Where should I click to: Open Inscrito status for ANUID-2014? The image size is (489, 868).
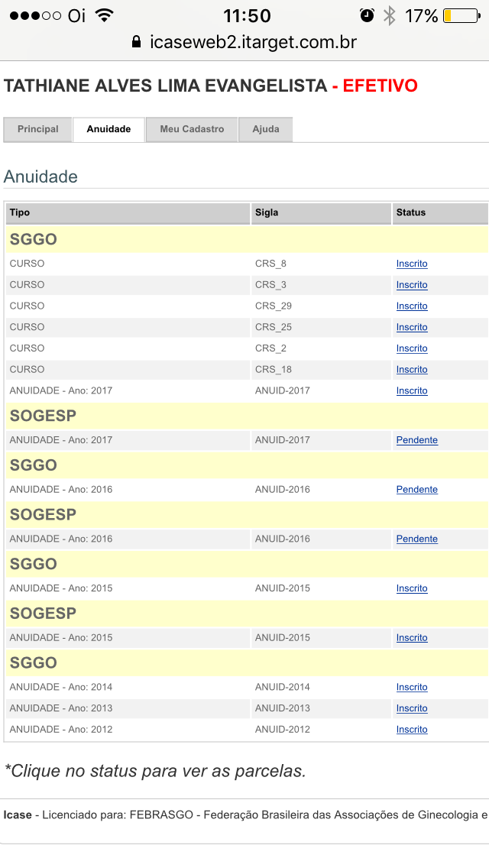[x=412, y=687]
